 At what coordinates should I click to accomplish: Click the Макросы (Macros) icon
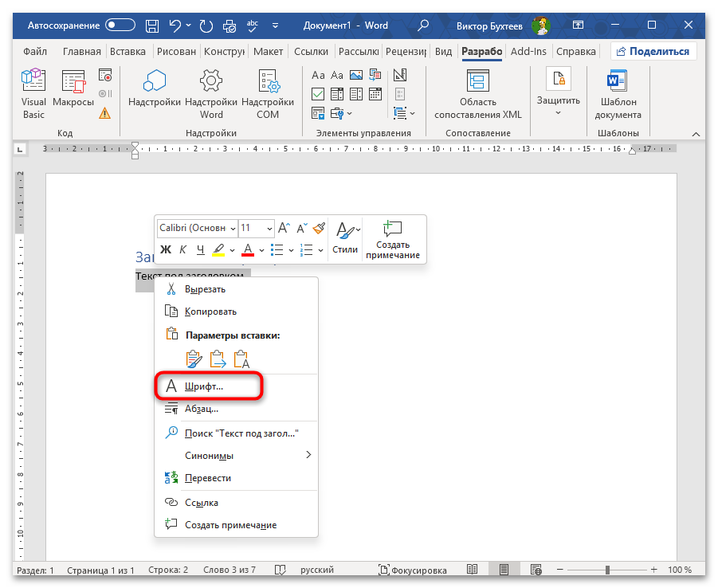click(x=73, y=93)
